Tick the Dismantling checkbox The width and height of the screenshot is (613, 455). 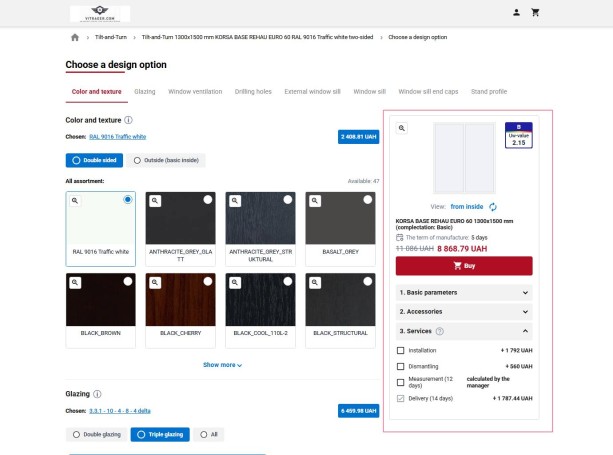[x=401, y=366]
